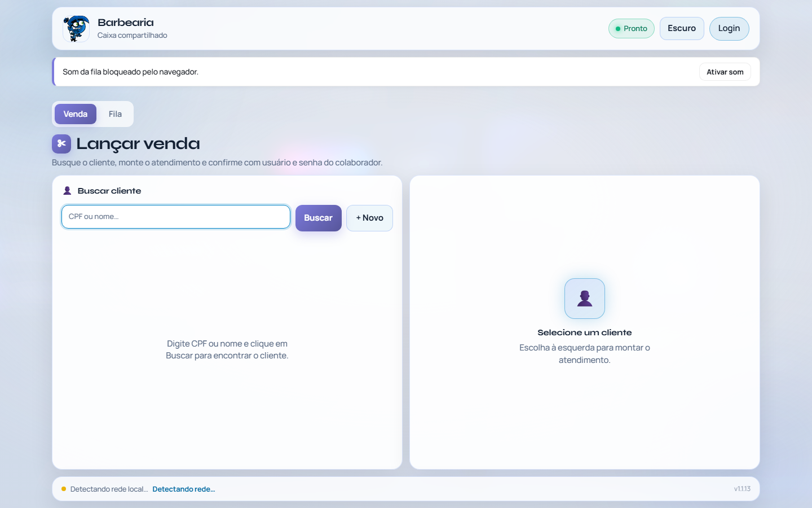Click the Busque o cliente instruction line
The width and height of the screenshot is (812, 508).
click(x=217, y=163)
